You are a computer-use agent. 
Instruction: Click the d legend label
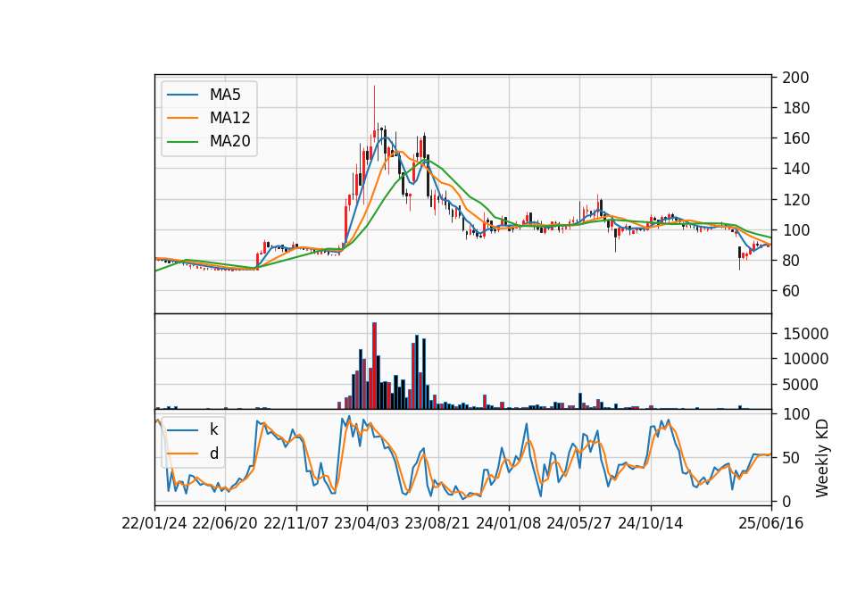(x=214, y=454)
